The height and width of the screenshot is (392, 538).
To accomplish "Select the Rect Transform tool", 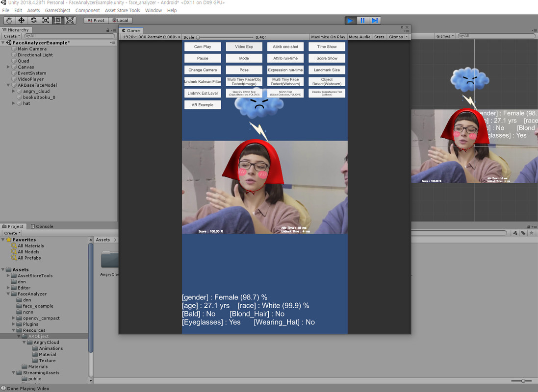I will (58, 21).
